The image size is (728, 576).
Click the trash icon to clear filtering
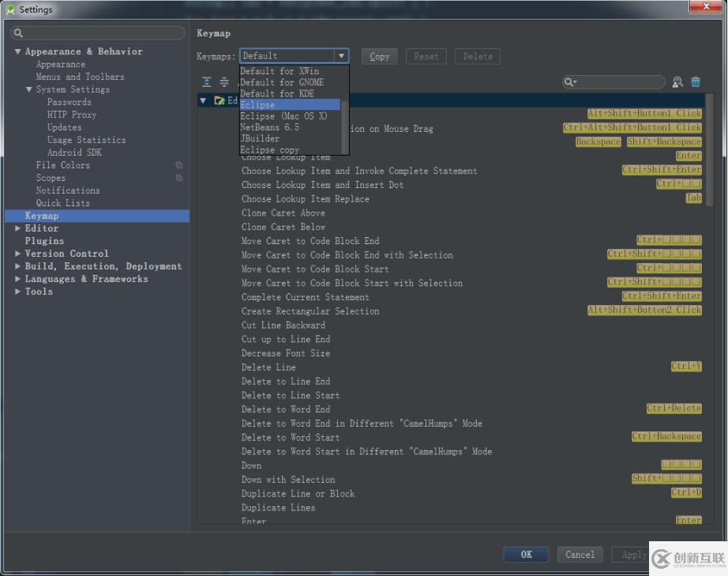click(696, 81)
